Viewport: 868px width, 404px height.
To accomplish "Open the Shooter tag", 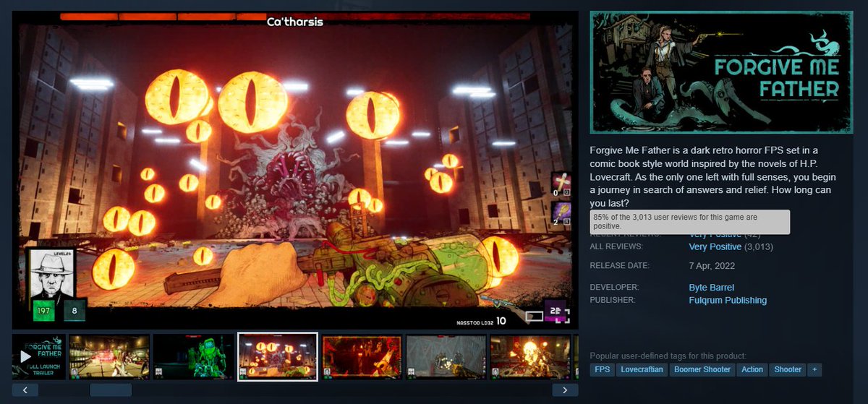I will (788, 369).
